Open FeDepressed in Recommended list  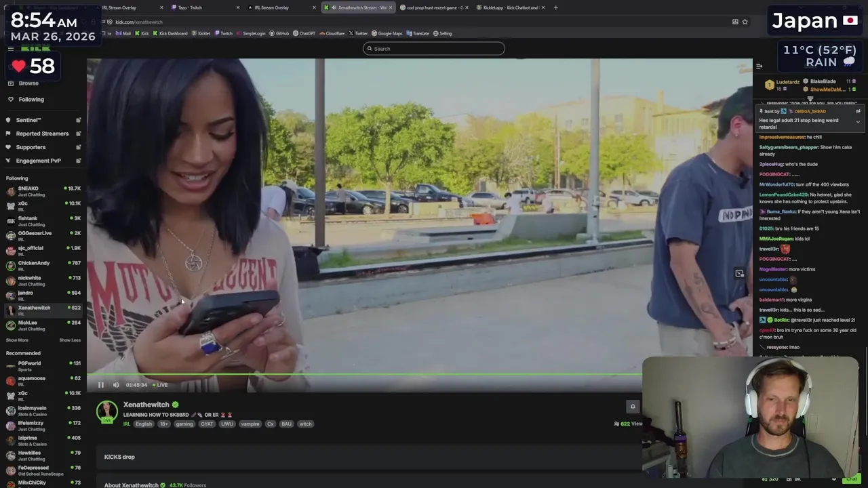tap(43, 470)
